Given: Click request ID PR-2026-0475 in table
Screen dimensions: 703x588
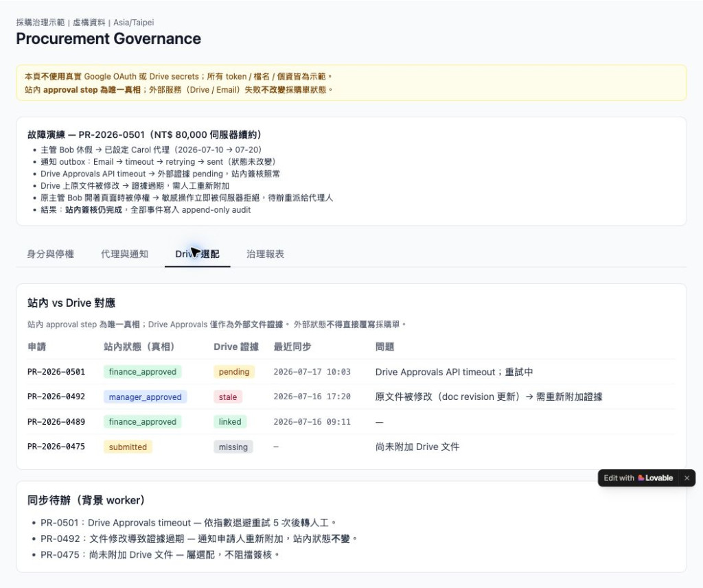Looking at the screenshot, I should point(56,447).
